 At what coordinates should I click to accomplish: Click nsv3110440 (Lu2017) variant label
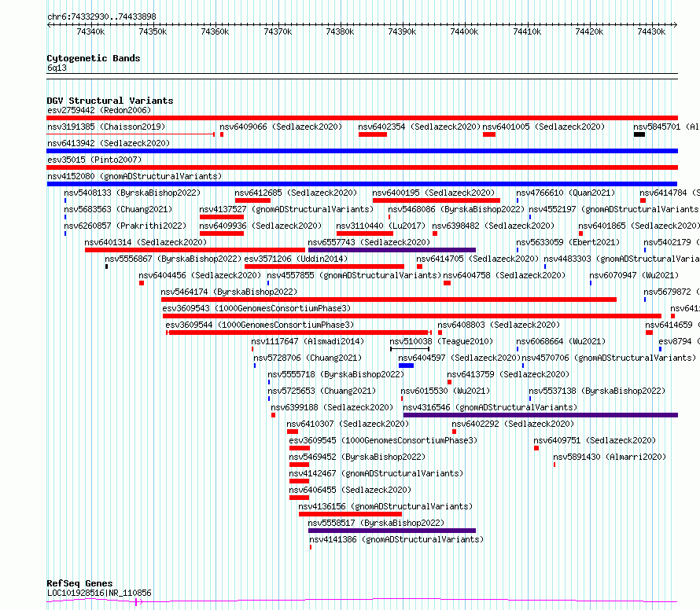(381, 226)
